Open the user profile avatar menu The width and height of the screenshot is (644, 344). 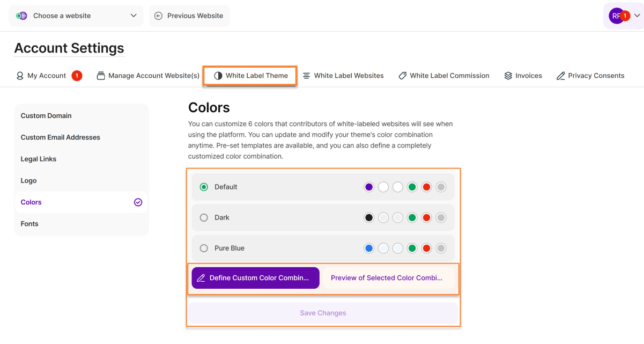[617, 16]
